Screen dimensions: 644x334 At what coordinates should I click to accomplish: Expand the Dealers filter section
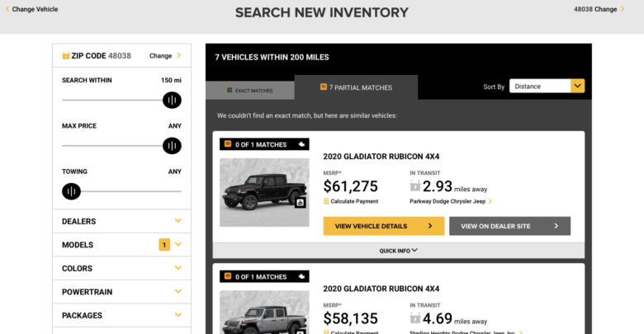(121, 221)
